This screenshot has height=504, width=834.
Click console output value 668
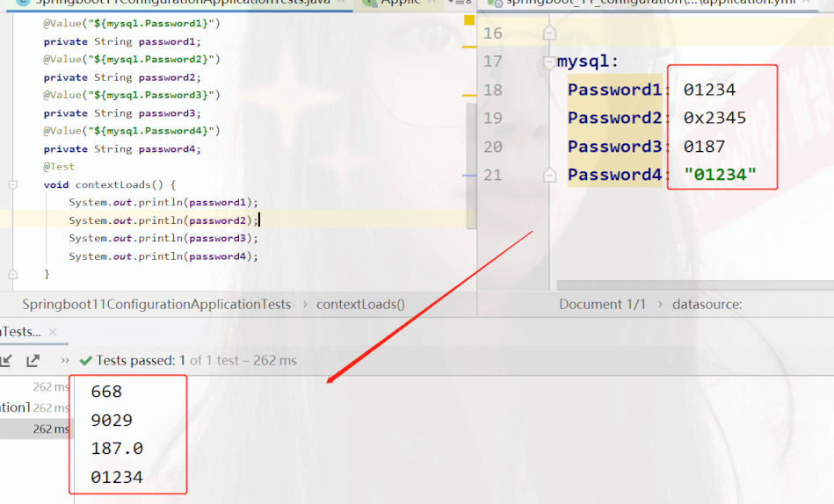pyautogui.click(x=106, y=392)
